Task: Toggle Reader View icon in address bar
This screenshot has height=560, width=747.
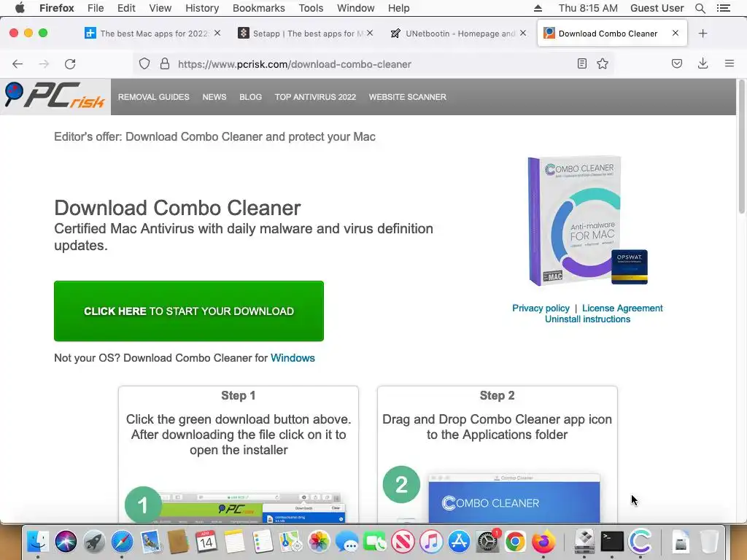Action: click(x=581, y=63)
